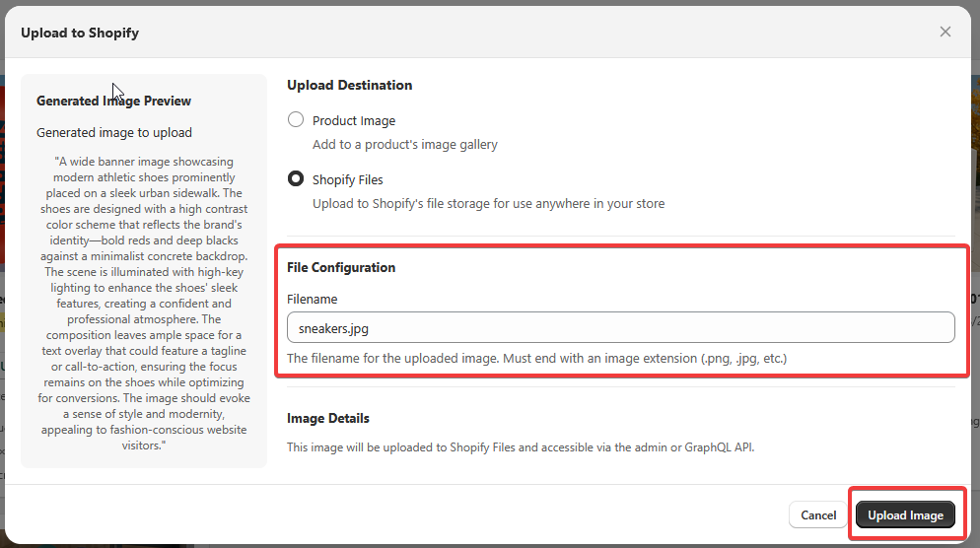The width and height of the screenshot is (980, 548).
Task: Click the Shopify file storage description text
Action: click(x=488, y=203)
